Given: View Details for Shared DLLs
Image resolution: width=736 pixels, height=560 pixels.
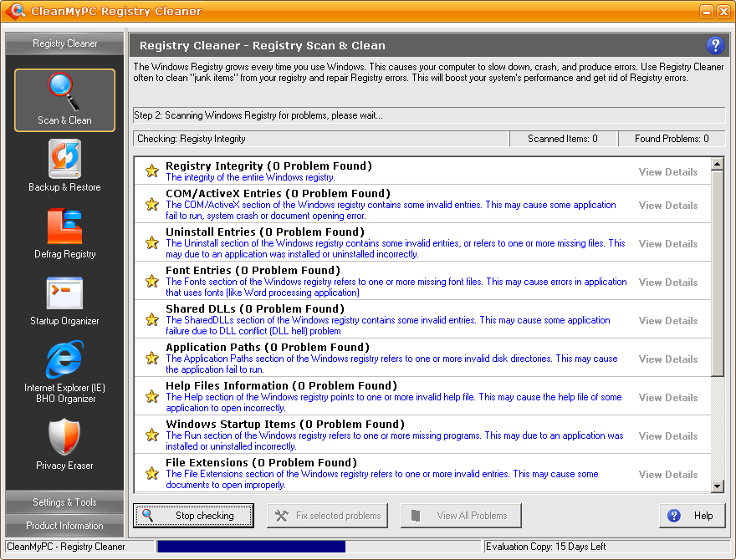Looking at the screenshot, I should click(667, 320).
